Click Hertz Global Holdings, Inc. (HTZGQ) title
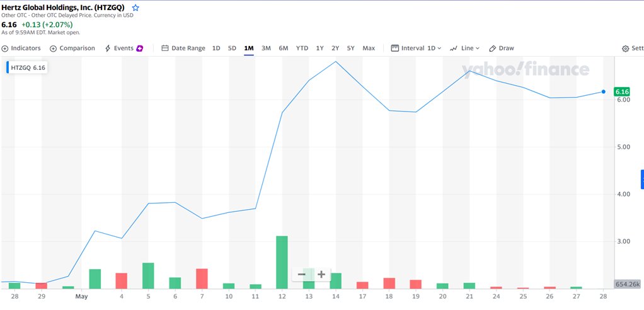The image size is (644, 310). [63, 8]
